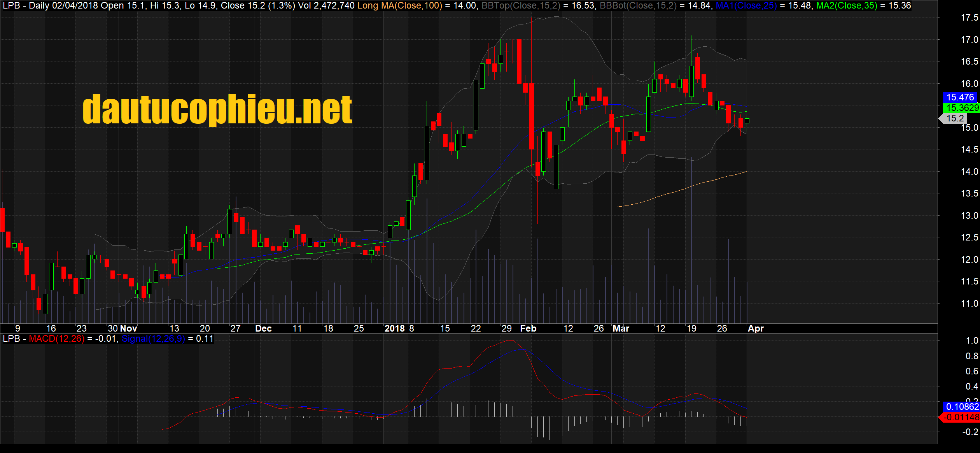Image resolution: width=980 pixels, height=453 pixels.
Task: Click the Feb month marker on time axis
Action: point(528,328)
